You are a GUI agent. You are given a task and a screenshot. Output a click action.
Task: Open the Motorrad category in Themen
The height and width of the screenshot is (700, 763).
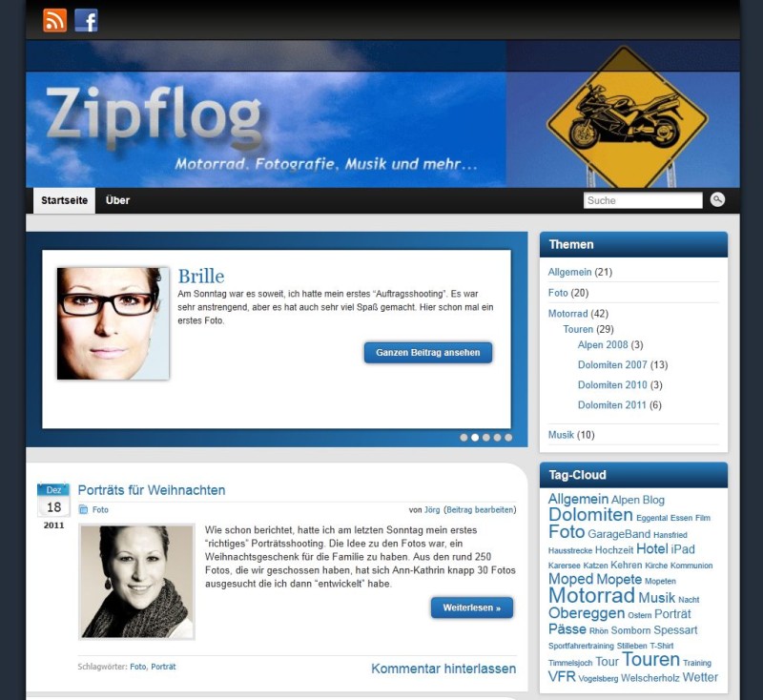pos(567,314)
